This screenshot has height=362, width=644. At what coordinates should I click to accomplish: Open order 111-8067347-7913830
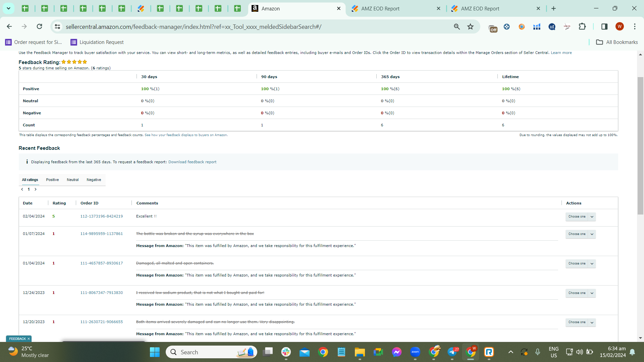[101, 293]
